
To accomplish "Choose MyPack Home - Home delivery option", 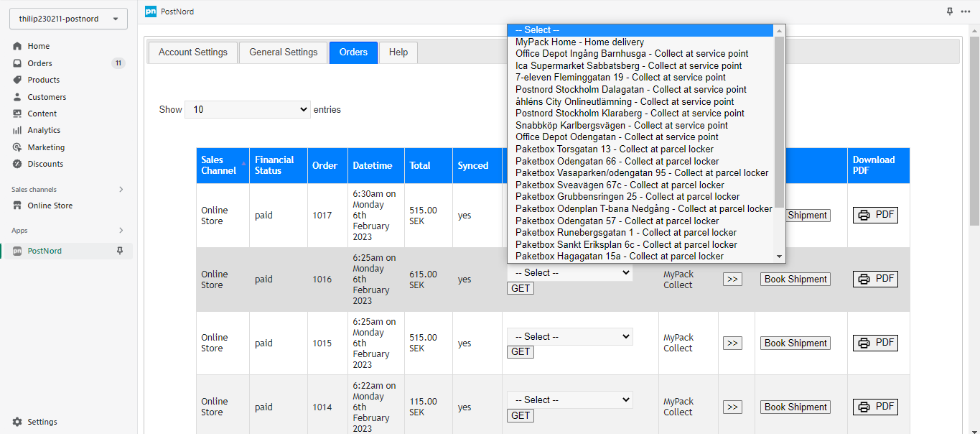I will [x=640, y=42].
